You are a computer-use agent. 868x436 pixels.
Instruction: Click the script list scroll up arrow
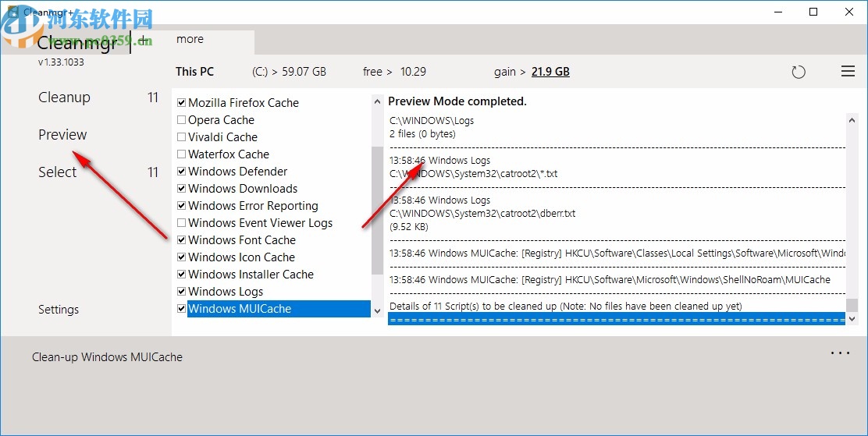(377, 102)
